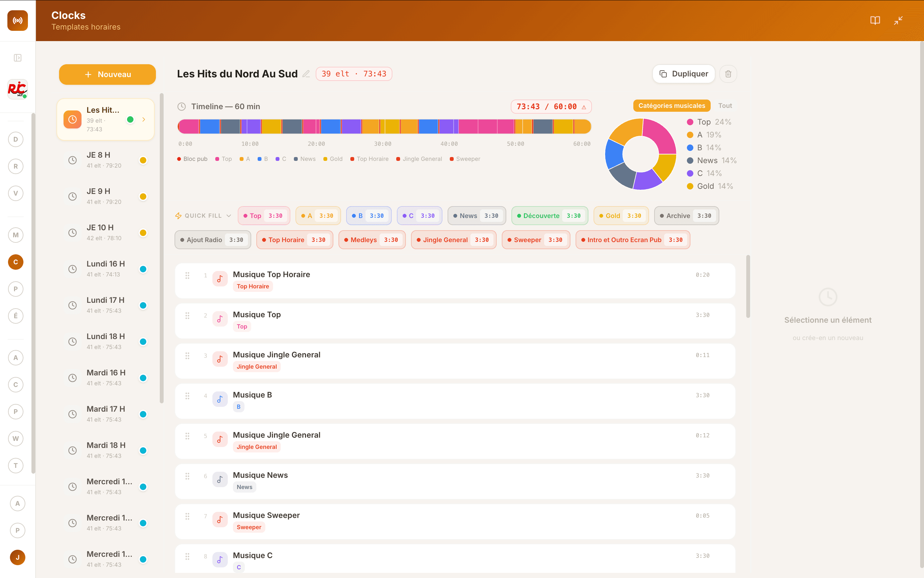
Task: Open the RJC station logo
Action: (18, 89)
